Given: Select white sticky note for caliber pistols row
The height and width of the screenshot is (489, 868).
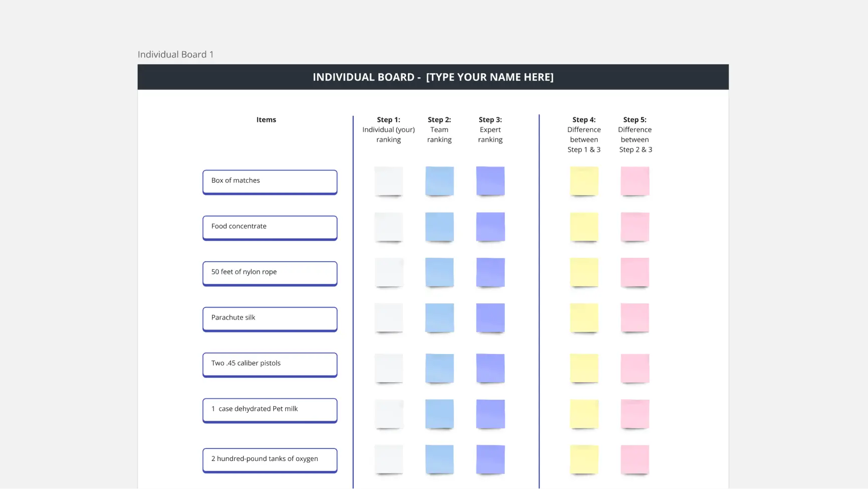Looking at the screenshot, I should click(x=388, y=369).
